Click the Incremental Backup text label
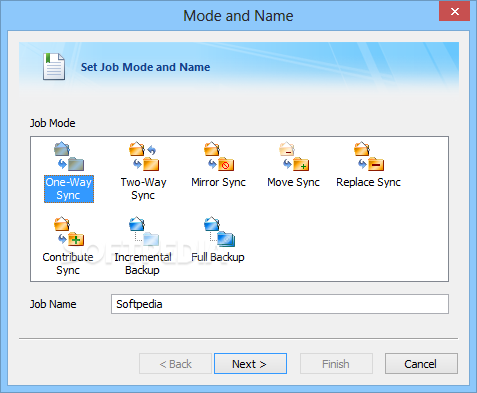This screenshot has height=393, width=477. (143, 263)
